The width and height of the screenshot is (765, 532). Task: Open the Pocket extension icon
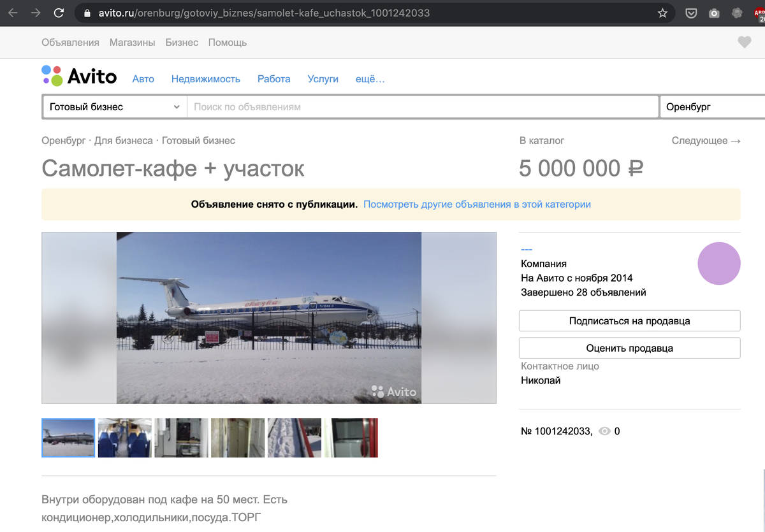(690, 13)
